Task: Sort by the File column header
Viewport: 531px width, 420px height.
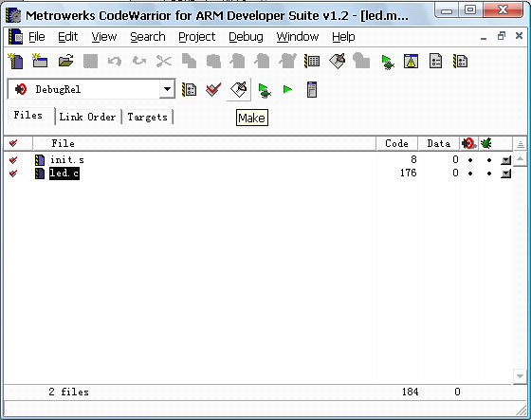Action: click(x=204, y=143)
